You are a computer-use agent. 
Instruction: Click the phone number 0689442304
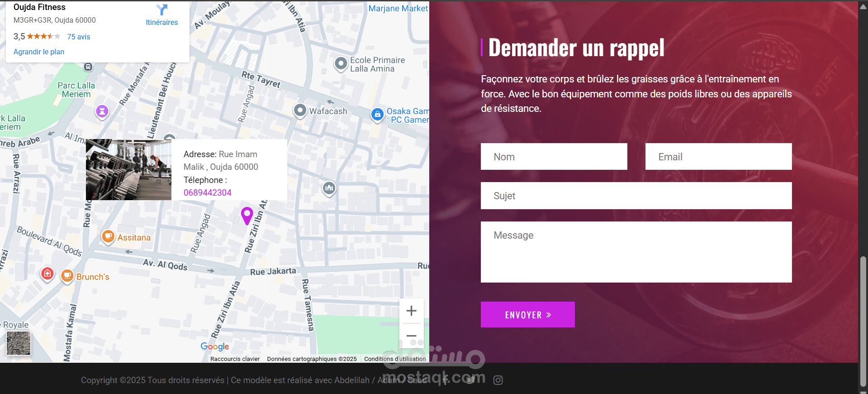pos(208,192)
